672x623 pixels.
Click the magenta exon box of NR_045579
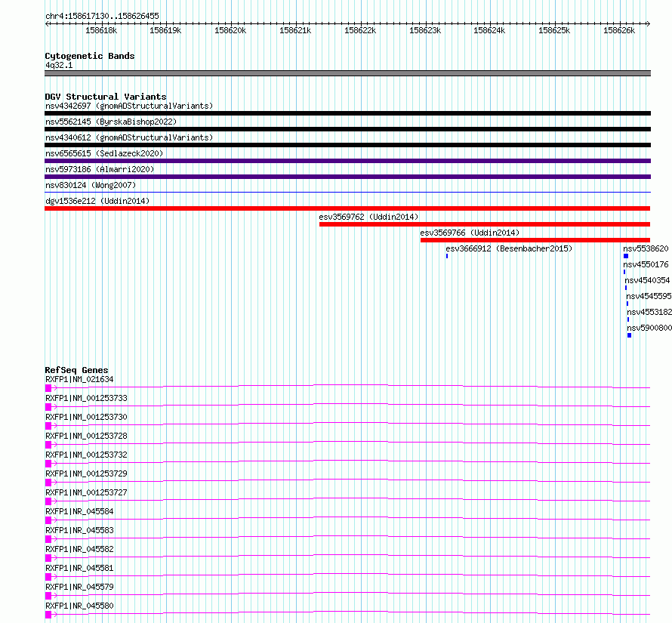(48, 596)
